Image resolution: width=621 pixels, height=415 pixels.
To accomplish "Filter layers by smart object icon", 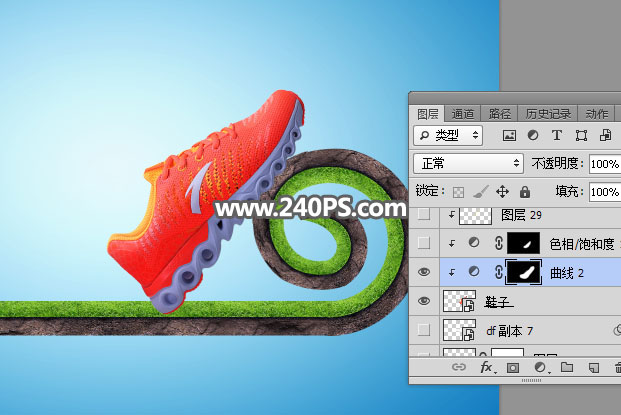I will click(605, 135).
